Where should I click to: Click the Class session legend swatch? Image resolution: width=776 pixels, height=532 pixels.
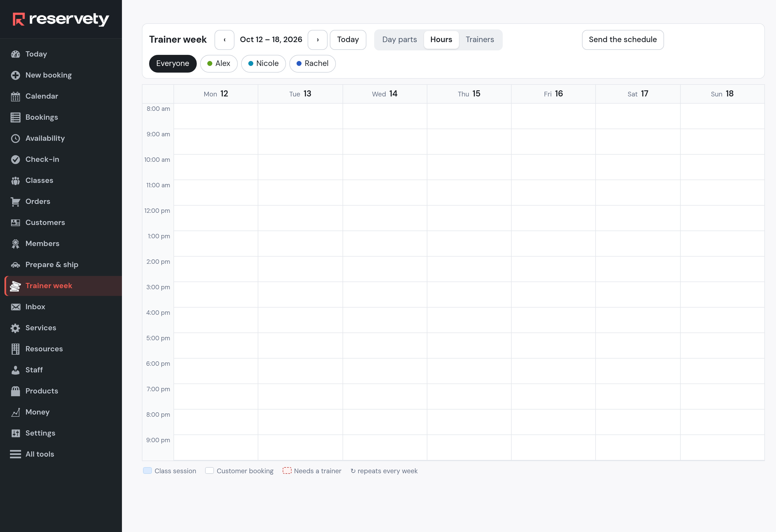(147, 470)
